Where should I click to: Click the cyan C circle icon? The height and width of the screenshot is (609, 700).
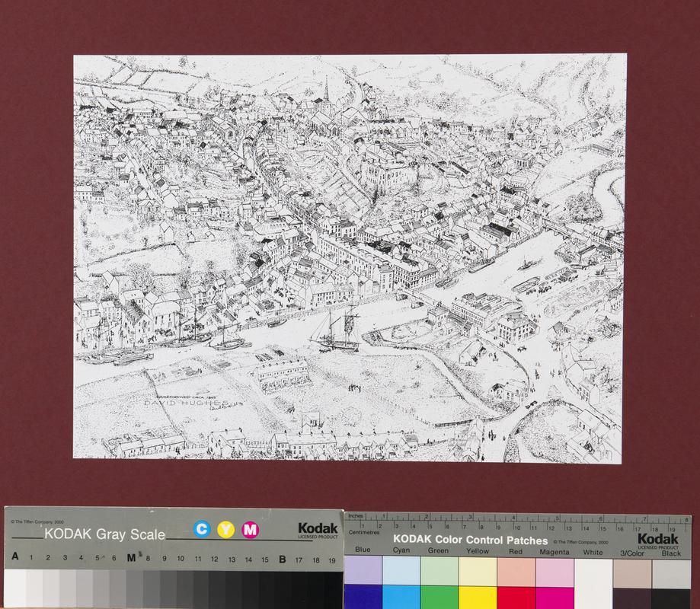202,530
